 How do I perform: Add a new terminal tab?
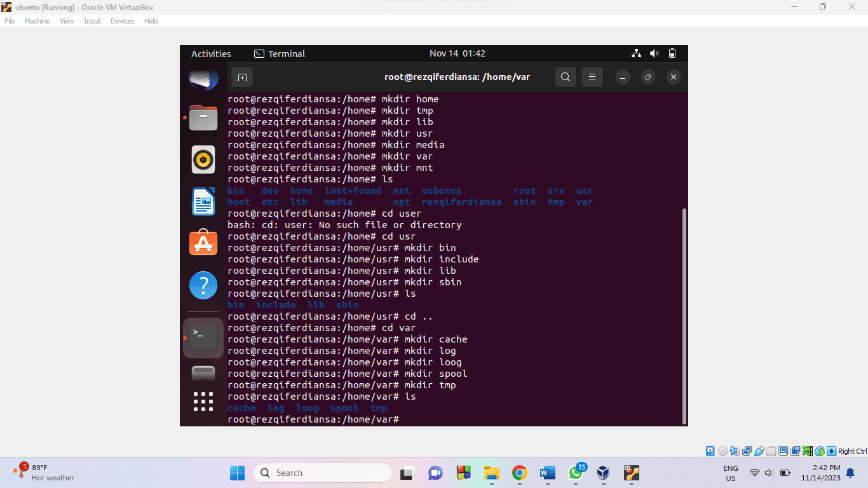(x=242, y=77)
